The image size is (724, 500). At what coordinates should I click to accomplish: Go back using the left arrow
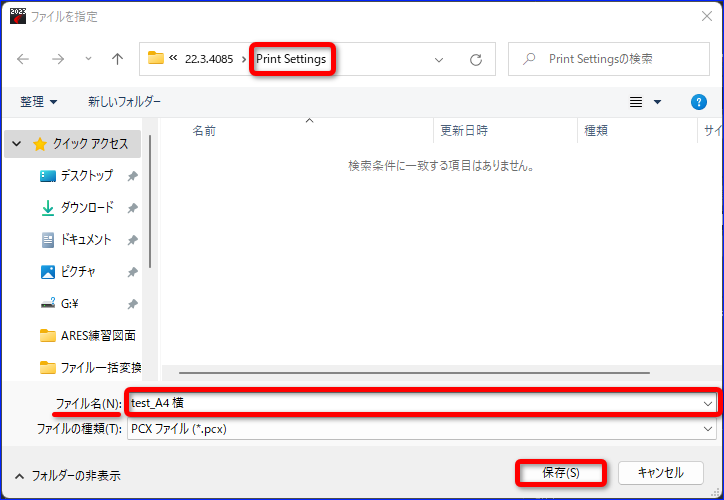(x=23, y=59)
